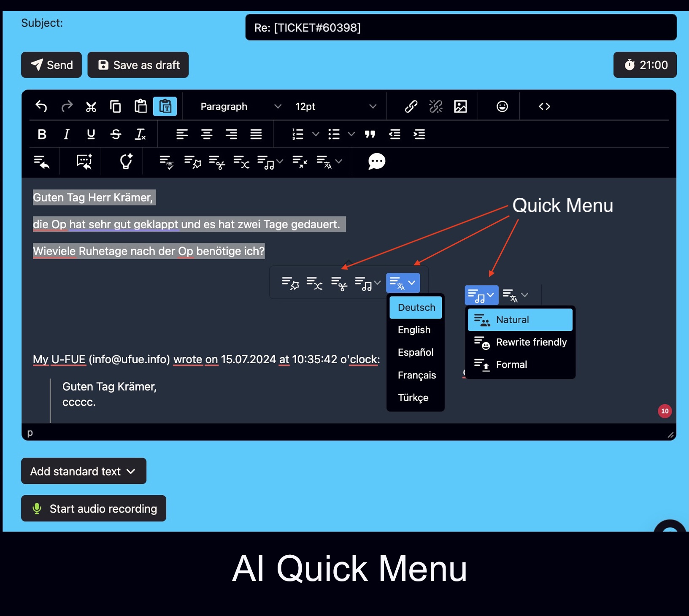Viewport: 689px width, 616px height.
Task: Insert a link with chain icon
Action: click(411, 106)
